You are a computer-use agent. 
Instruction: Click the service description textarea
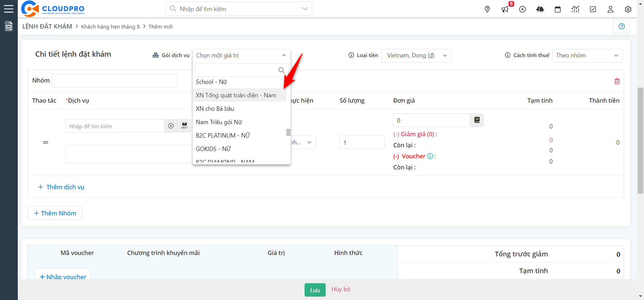tap(129, 154)
